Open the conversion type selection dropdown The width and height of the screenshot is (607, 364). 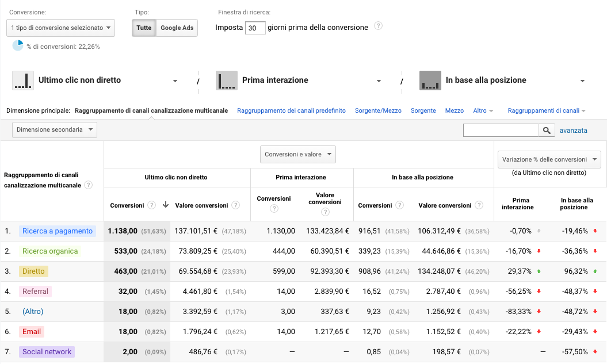coord(61,28)
